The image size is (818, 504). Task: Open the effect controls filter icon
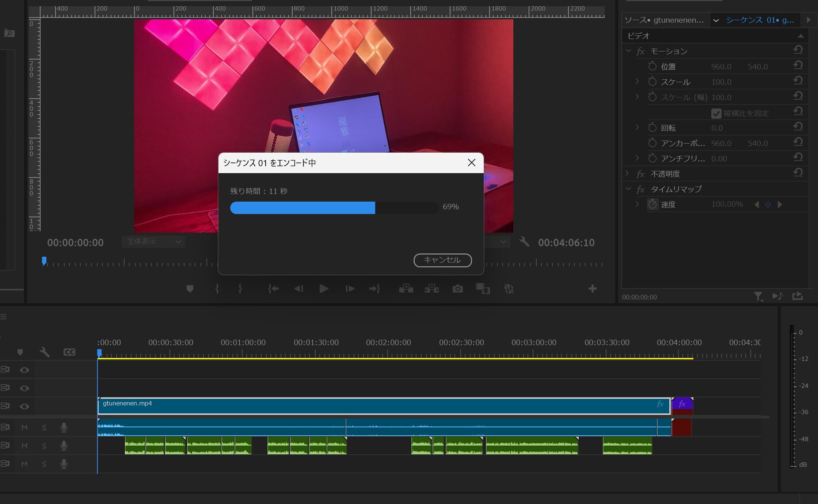point(759,297)
